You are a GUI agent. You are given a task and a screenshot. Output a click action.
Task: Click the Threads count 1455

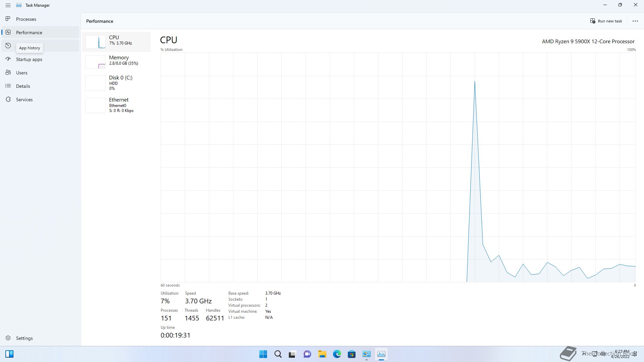(x=192, y=318)
